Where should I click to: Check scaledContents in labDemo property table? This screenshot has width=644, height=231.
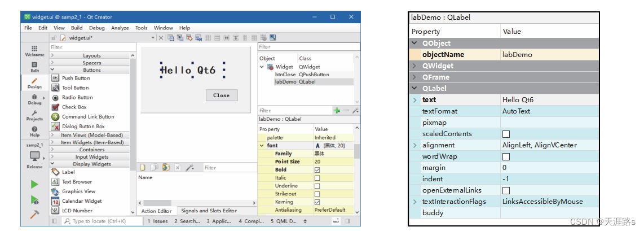point(506,134)
